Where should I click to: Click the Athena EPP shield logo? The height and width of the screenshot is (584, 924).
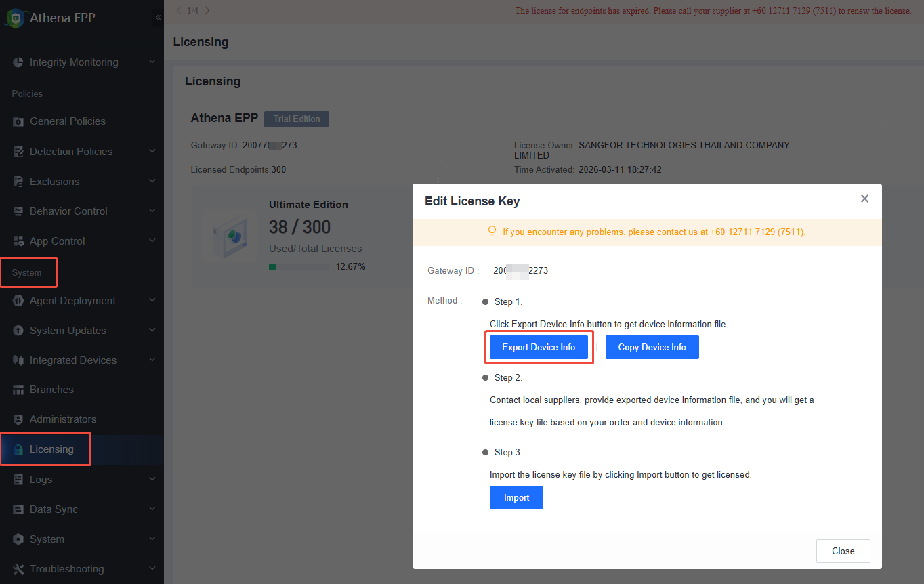[x=14, y=18]
